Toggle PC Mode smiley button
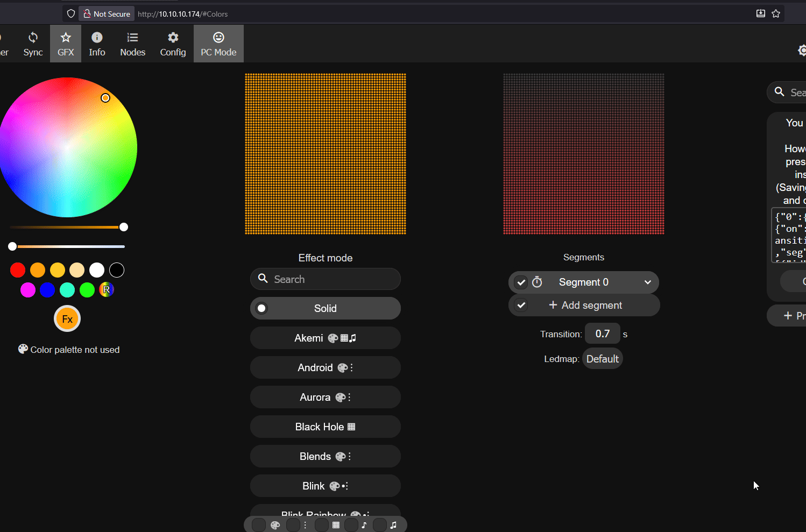This screenshot has height=532, width=806. tap(218, 44)
